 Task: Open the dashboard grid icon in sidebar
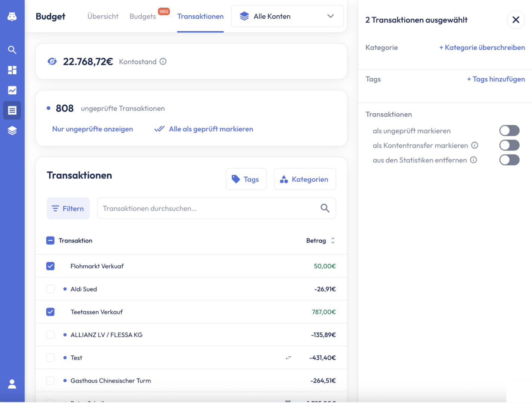[12, 70]
